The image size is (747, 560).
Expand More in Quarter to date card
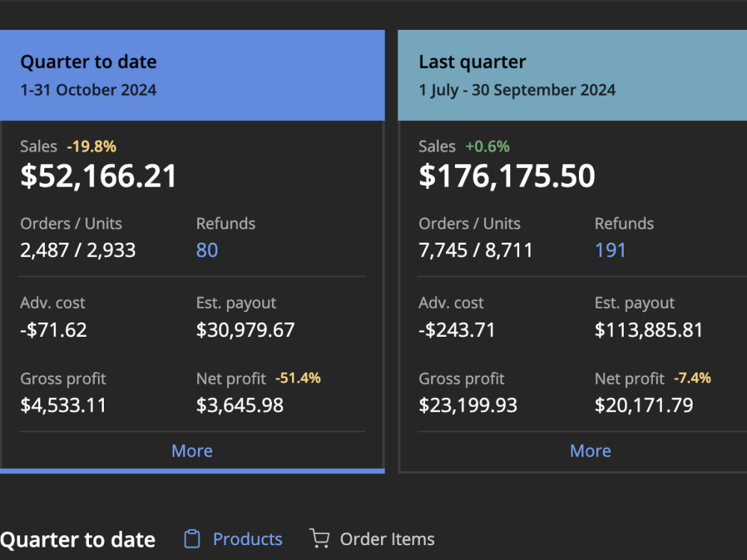point(192,450)
